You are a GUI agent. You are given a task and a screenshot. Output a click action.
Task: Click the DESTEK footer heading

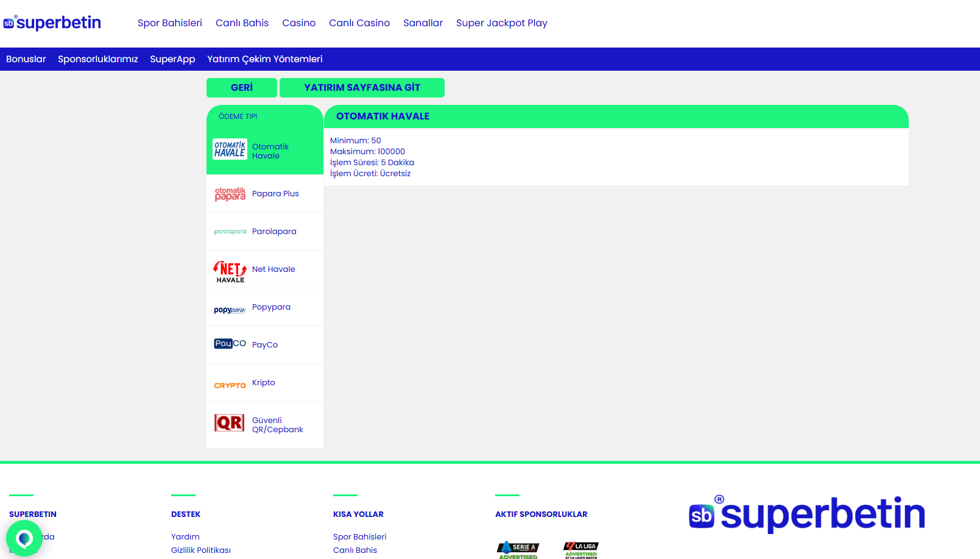tap(186, 514)
